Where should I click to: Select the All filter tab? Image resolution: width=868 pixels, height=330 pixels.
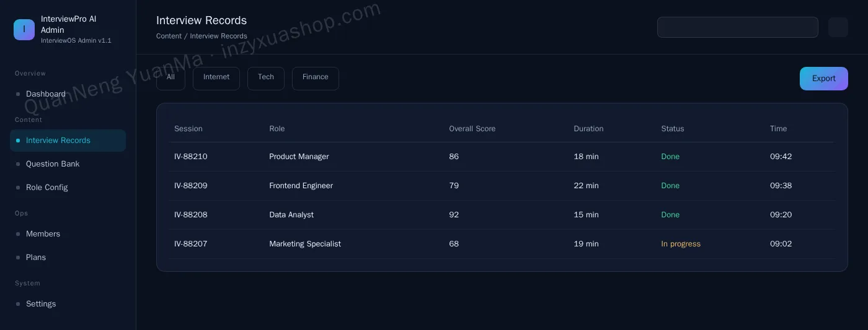click(170, 78)
